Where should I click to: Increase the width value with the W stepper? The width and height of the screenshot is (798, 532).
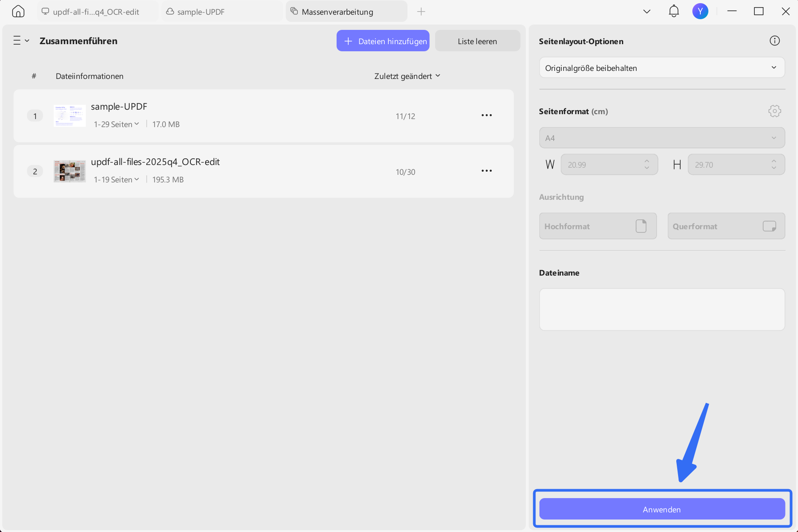point(647,161)
